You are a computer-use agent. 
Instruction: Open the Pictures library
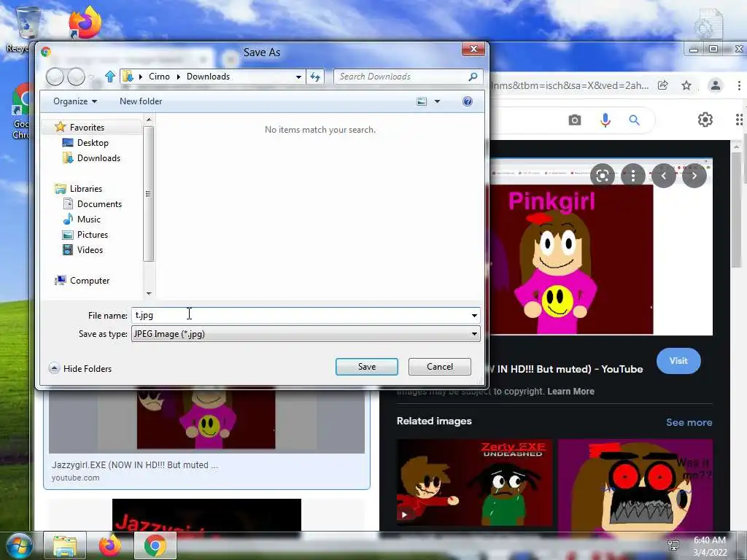[x=92, y=235]
